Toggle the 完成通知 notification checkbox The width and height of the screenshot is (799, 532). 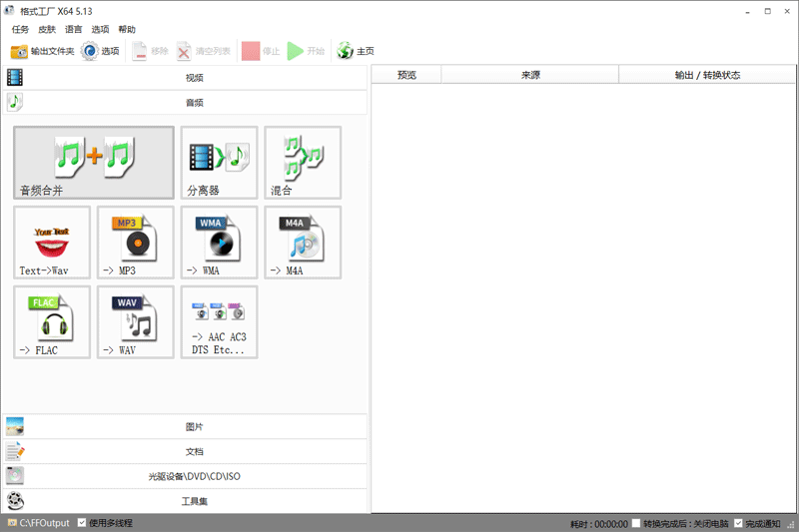click(738, 523)
